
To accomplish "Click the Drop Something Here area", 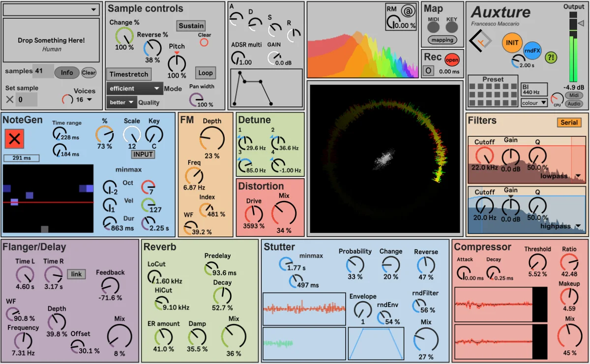I will pyautogui.click(x=52, y=40).
